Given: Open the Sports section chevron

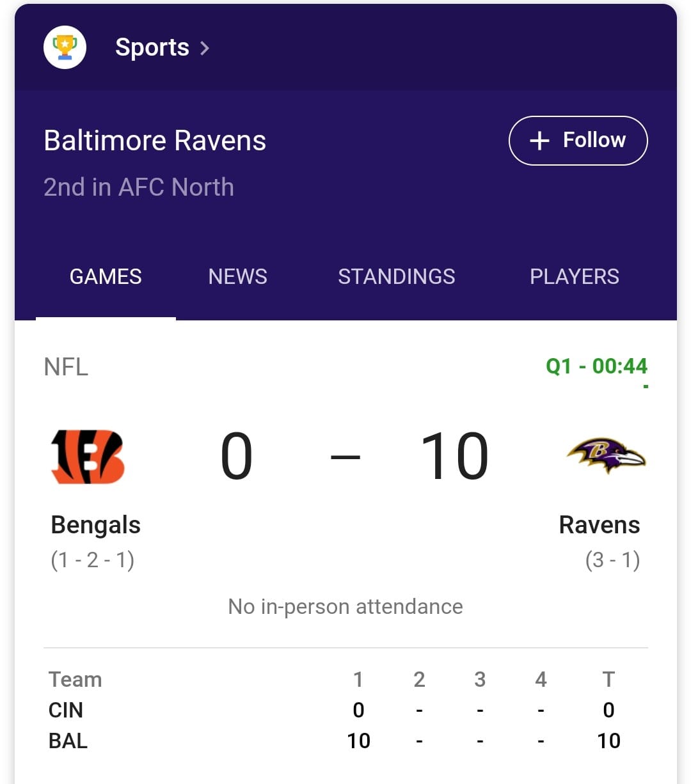Looking at the screenshot, I should 205,48.
